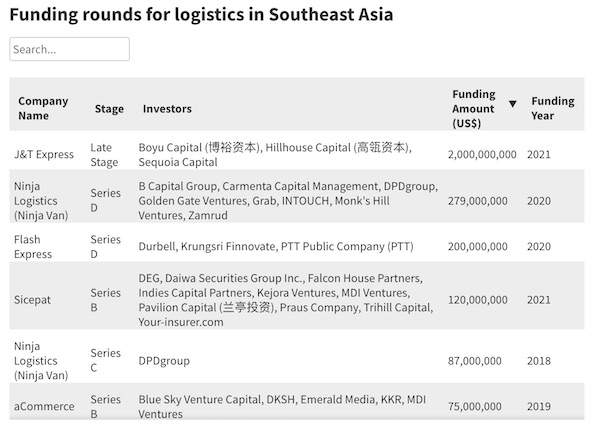Sort table by Company Name header
This screenshot has height=424, width=600.
point(43,108)
